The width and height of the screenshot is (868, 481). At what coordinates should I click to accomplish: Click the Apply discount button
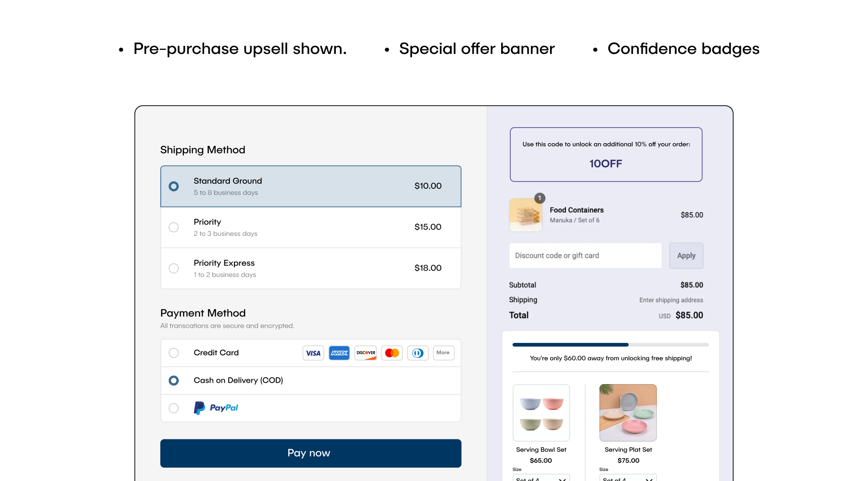(x=686, y=256)
